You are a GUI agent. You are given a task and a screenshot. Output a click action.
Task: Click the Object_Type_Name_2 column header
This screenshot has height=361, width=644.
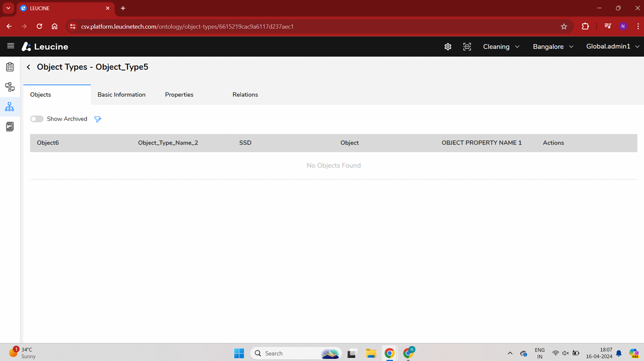coord(168,143)
